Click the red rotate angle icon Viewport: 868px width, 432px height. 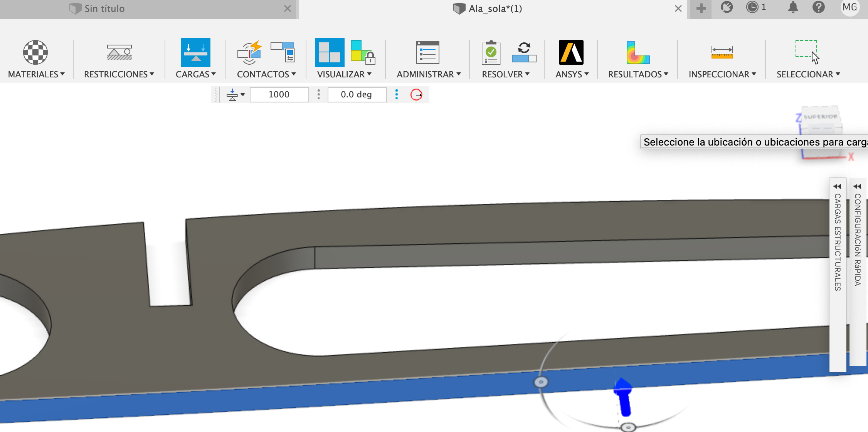416,95
